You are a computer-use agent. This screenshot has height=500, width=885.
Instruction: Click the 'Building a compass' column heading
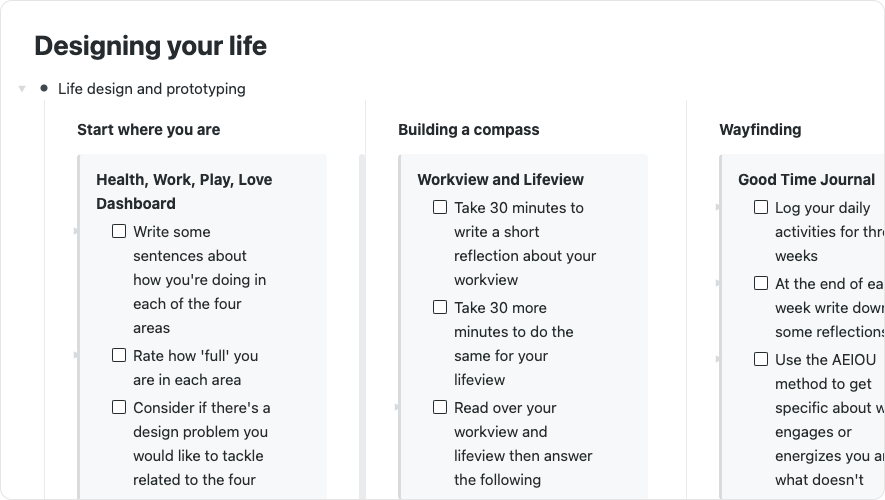pos(468,129)
